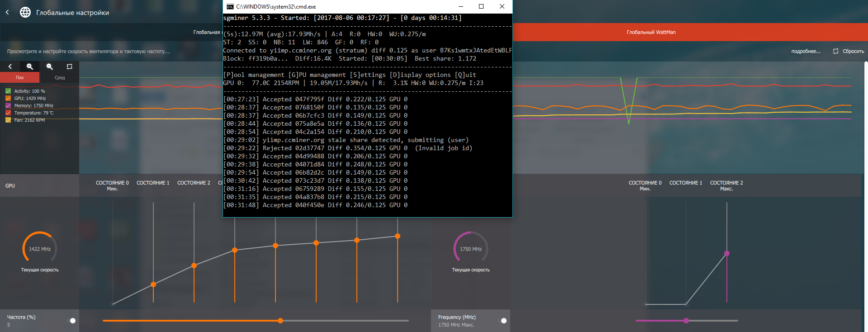
Task: Uncheck the Fan: 2162 RPM graph checkbox
Action: point(8,120)
